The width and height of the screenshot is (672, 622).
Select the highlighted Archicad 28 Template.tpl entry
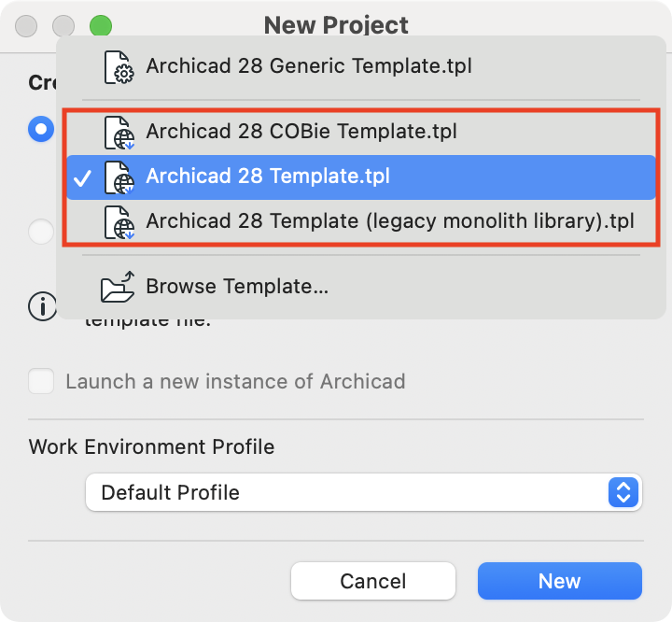(361, 177)
